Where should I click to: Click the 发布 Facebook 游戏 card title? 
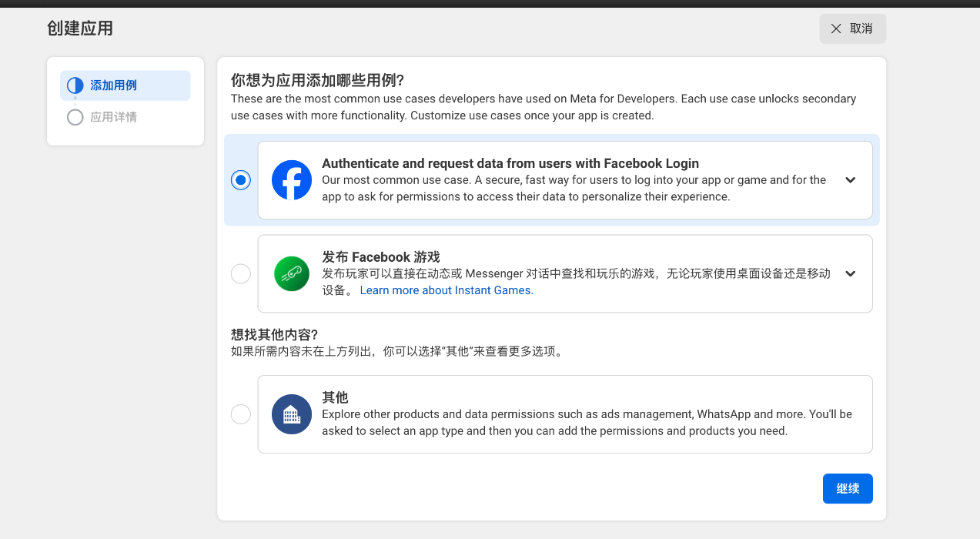[381, 257]
